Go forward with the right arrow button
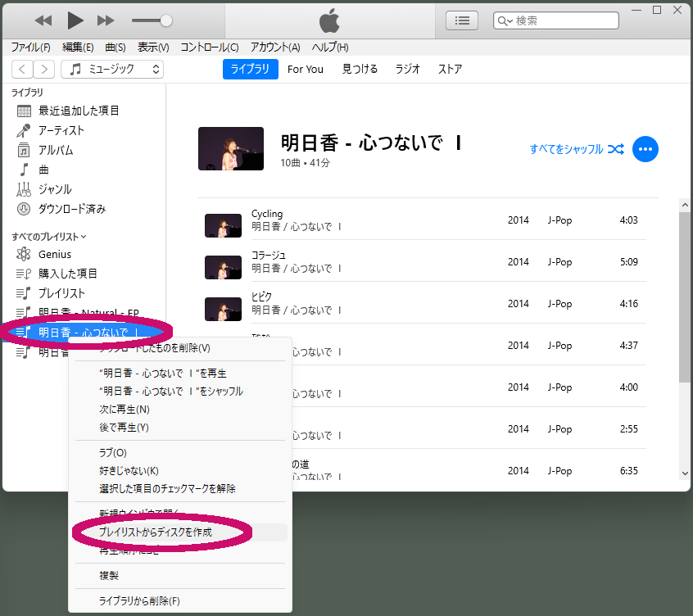 click(43, 69)
